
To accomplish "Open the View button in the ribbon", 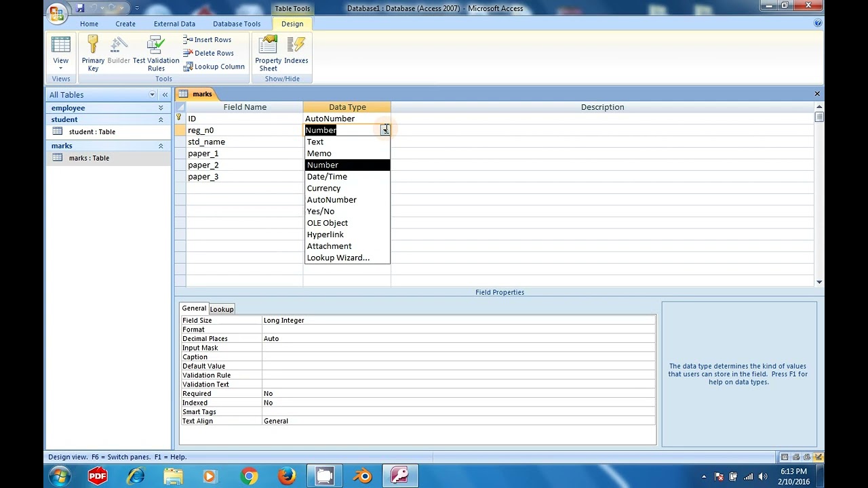I will tap(60, 54).
